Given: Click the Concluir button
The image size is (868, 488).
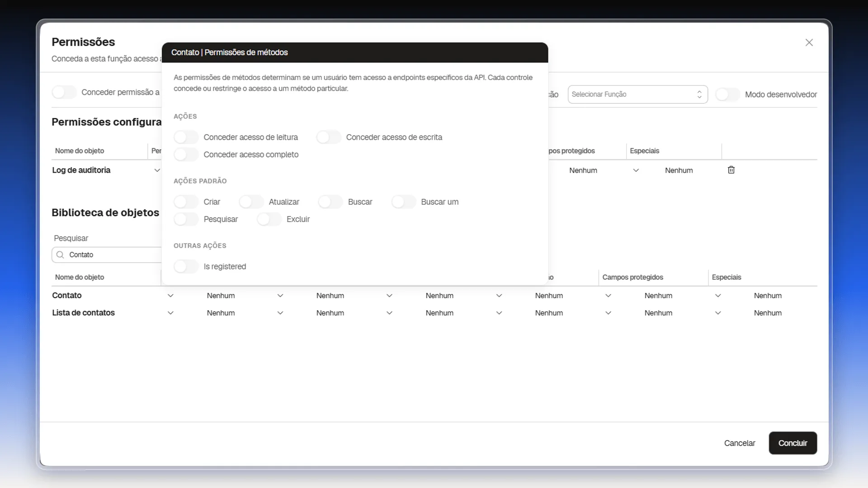Looking at the screenshot, I should pyautogui.click(x=793, y=443).
